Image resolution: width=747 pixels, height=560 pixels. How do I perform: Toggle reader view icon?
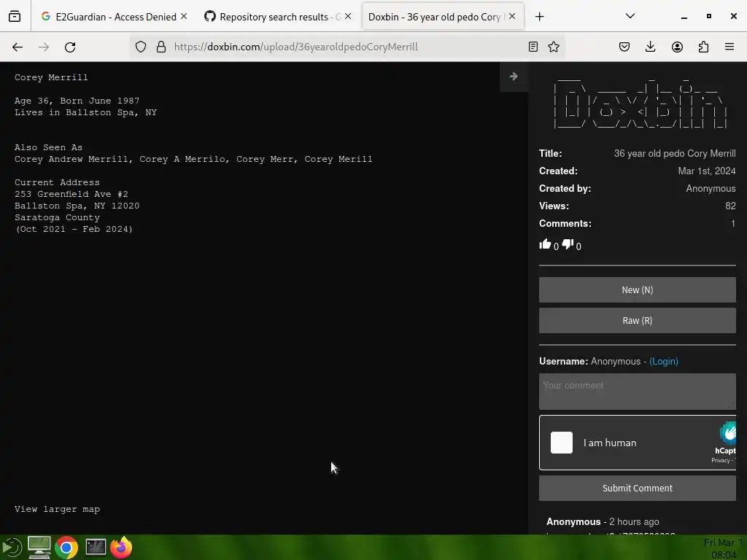click(x=533, y=47)
